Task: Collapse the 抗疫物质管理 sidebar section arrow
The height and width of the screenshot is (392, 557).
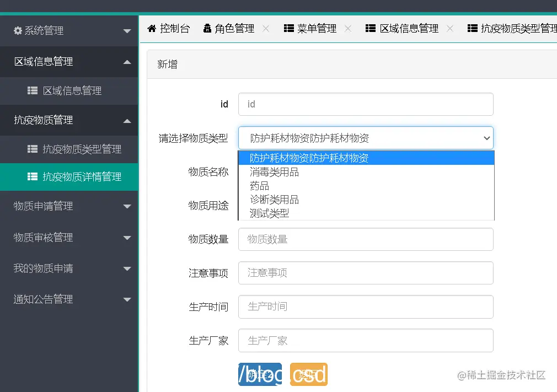Action: [127, 121]
